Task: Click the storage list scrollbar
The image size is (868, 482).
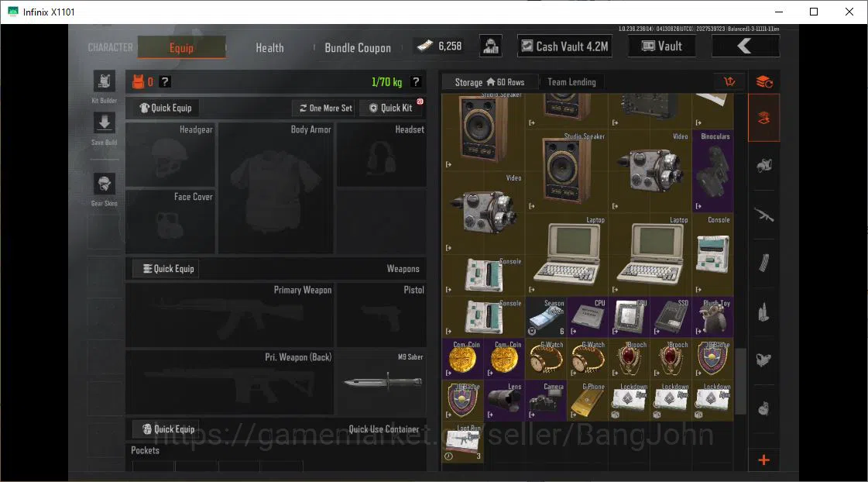Action: point(741,381)
